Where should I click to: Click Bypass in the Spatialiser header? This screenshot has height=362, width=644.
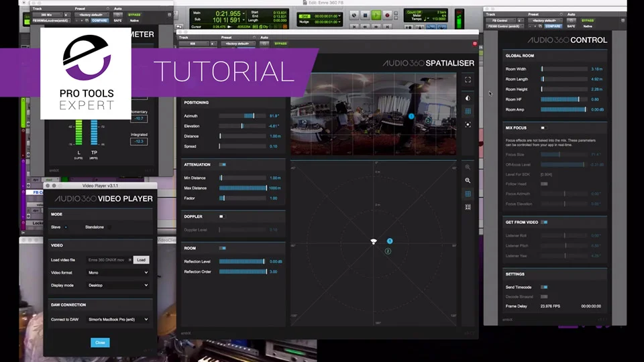281,44
